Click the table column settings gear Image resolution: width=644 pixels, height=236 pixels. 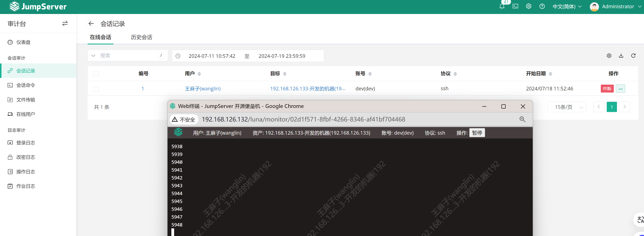[609, 56]
